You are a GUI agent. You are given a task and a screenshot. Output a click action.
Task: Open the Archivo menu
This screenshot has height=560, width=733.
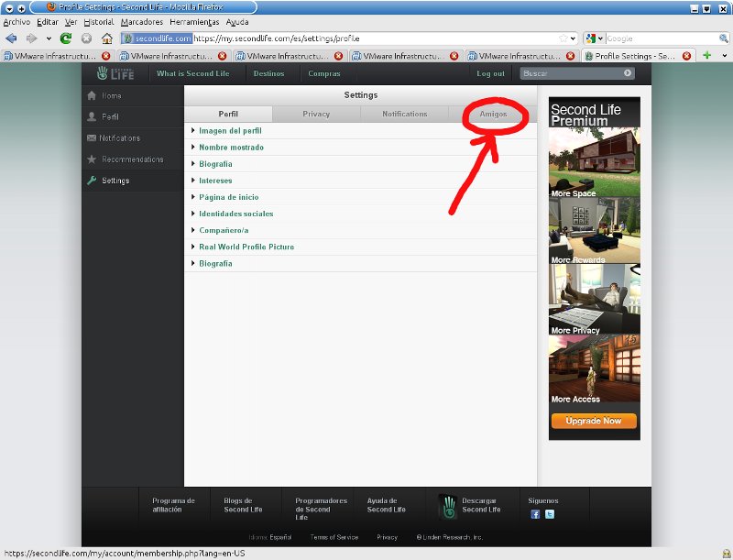coord(16,22)
